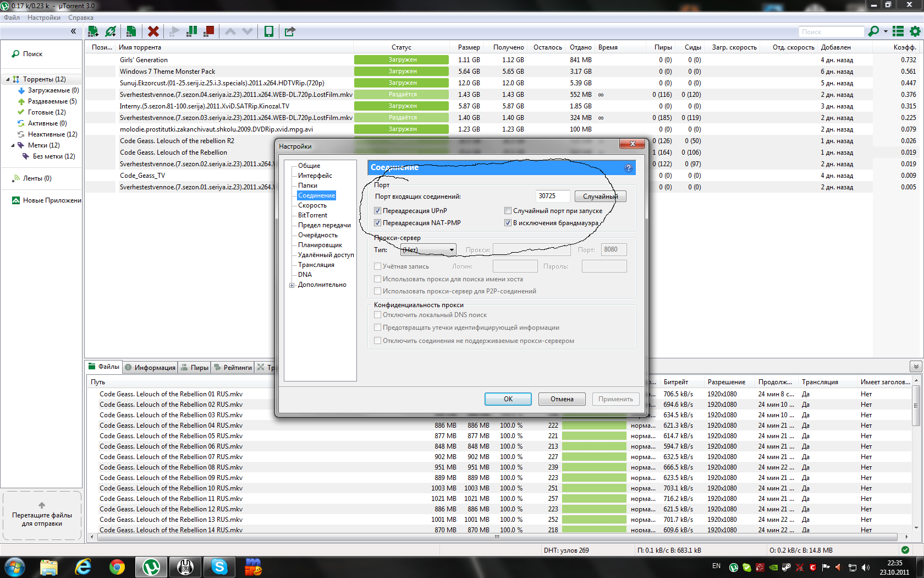The image size is (924, 578).
Task: Click the search magnifier icon near search box
Action: [873, 31]
